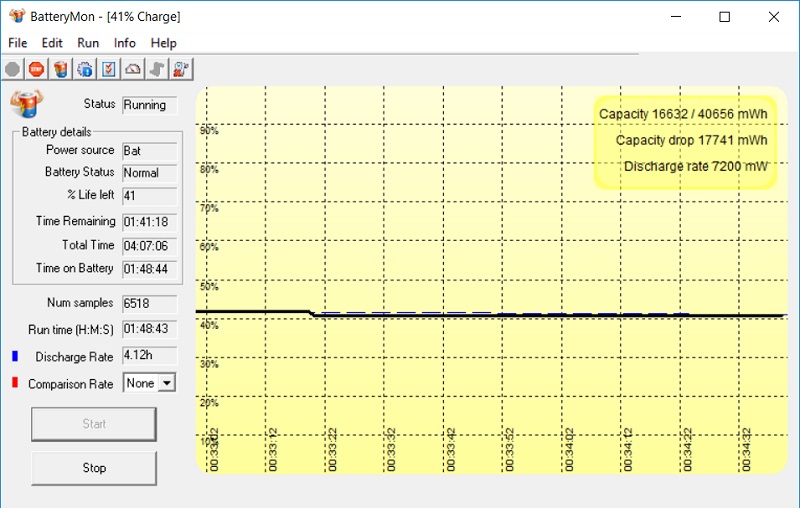This screenshot has height=508, width=800.
Task: Click the red Comparison Rate color marker
Action: coord(15,382)
